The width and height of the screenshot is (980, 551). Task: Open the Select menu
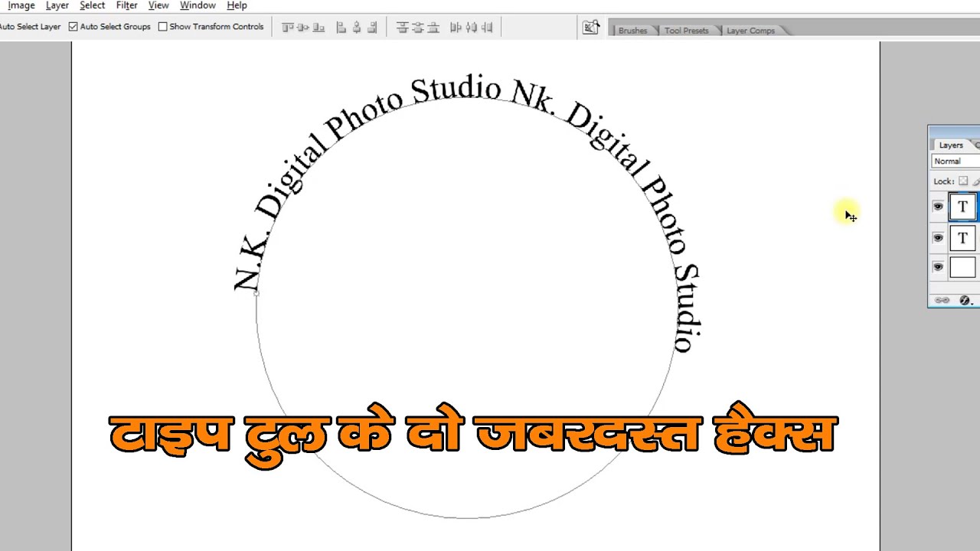(x=92, y=5)
